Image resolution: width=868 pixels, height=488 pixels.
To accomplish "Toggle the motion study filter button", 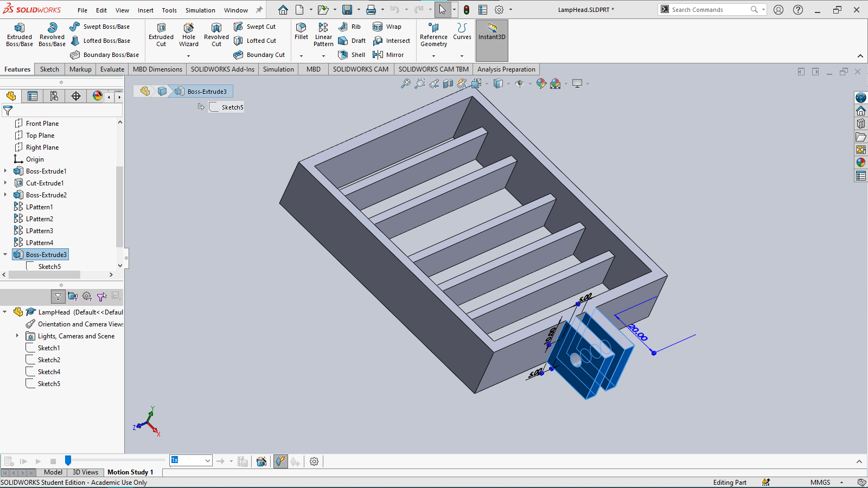I will (x=58, y=297).
